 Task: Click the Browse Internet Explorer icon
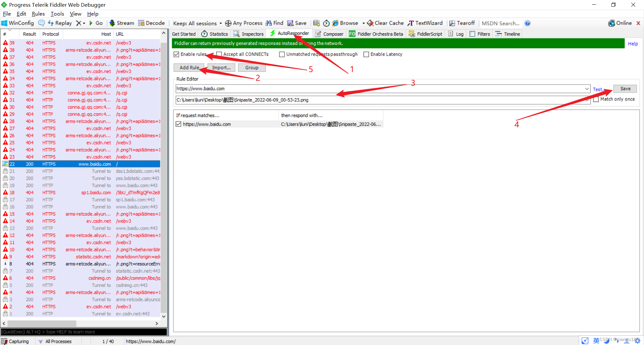point(335,23)
